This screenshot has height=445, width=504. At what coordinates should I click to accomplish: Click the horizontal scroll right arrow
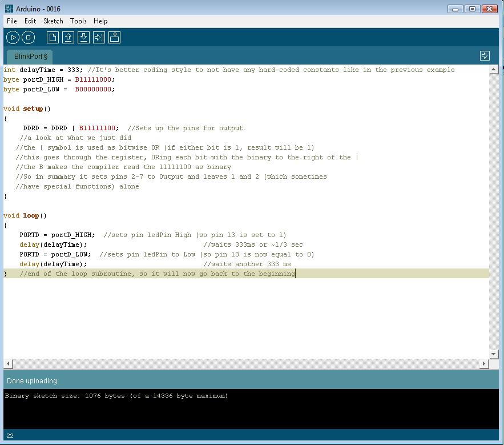[484, 364]
